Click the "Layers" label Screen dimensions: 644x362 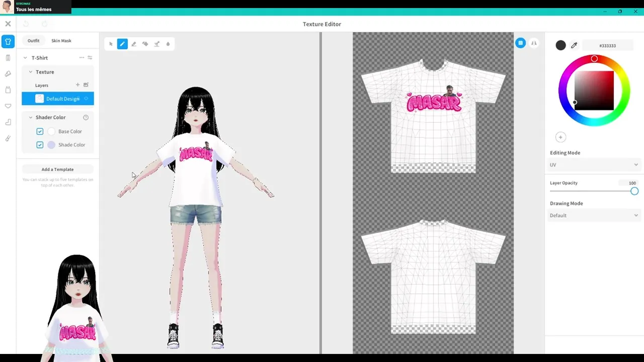[x=42, y=85]
